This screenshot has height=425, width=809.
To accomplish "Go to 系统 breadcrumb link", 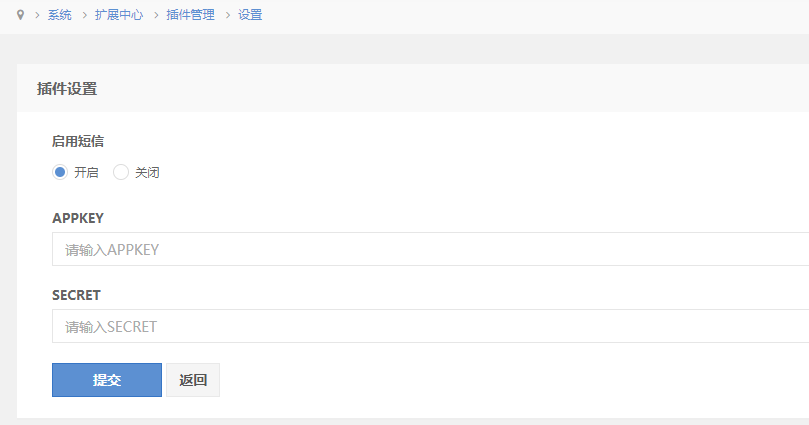I will pos(59,16).
